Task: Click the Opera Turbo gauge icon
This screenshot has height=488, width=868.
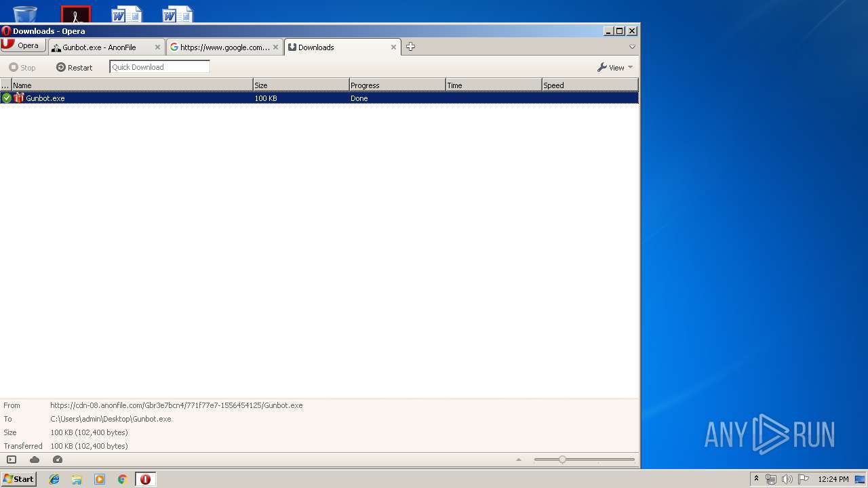Action: click(58, 460)
